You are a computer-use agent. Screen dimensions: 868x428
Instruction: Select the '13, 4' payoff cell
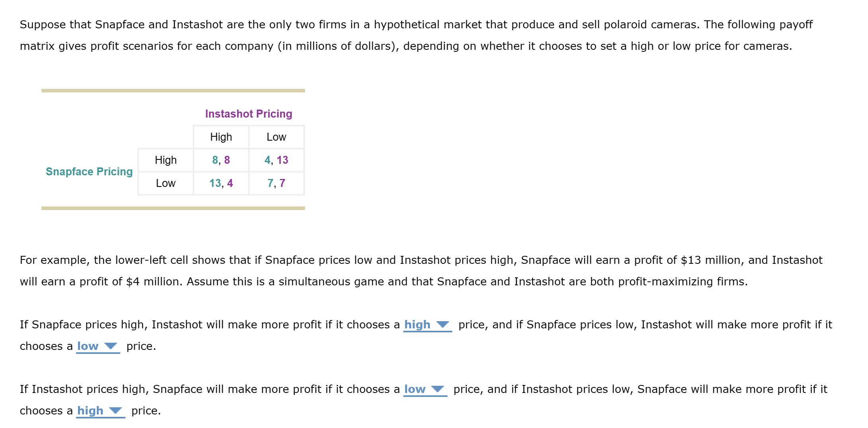point(221,183)
